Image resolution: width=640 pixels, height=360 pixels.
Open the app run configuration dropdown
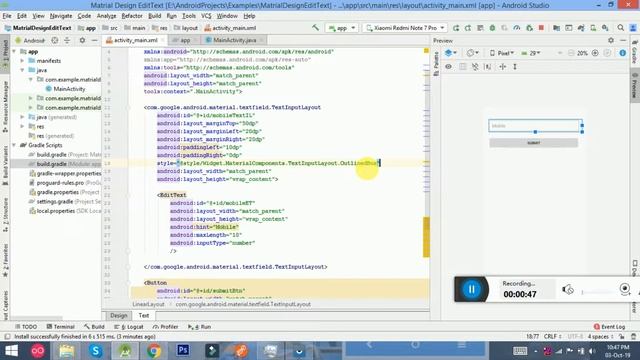pos(342,28)
